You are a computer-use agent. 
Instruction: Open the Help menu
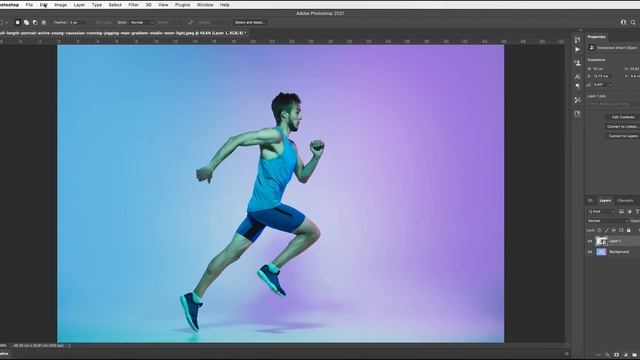[x=224, y=5]
